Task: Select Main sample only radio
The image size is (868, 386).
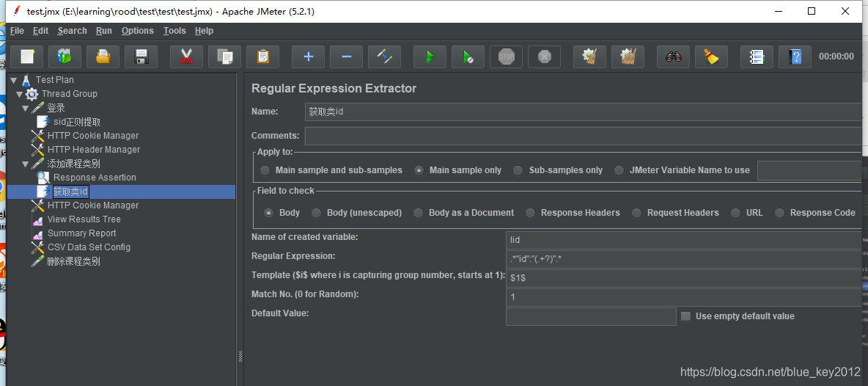Action: click(419, 170)
